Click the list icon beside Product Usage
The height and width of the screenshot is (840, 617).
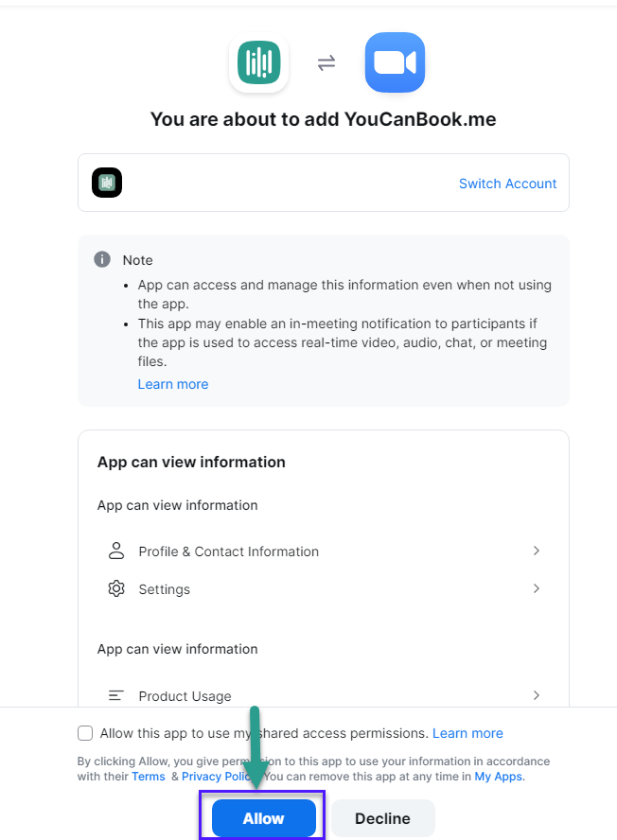pyautogui.click(x=115, y=695)
